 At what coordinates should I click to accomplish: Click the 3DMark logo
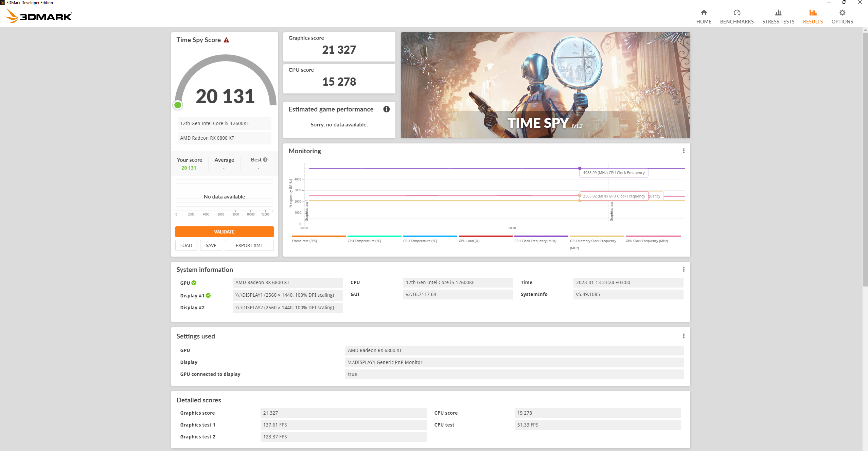pos(39,16)
